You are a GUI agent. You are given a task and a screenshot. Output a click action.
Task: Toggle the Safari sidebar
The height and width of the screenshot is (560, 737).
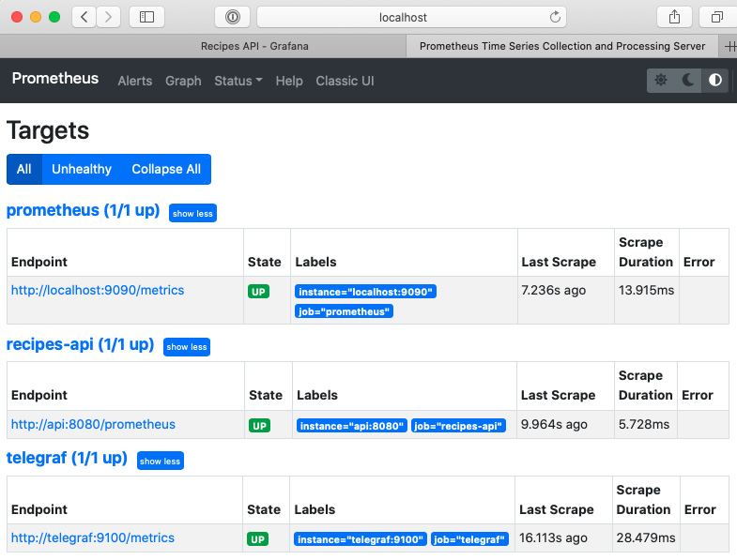(146, 18)
